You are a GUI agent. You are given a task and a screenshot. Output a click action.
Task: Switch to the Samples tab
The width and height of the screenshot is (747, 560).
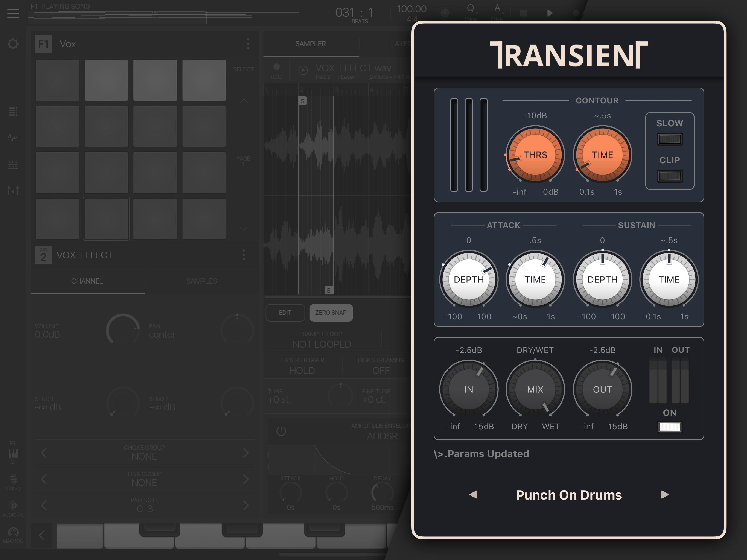click(202, 281)
